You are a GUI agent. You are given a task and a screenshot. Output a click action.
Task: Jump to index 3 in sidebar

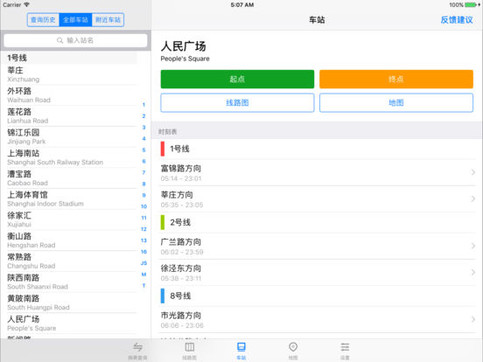pos(144,127)
